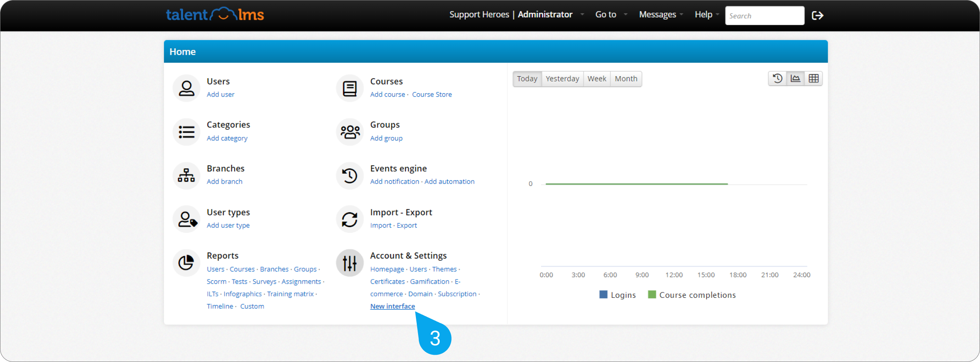Click the Add user link
Screen dimensions: 980x362
(x=221, y=94)
